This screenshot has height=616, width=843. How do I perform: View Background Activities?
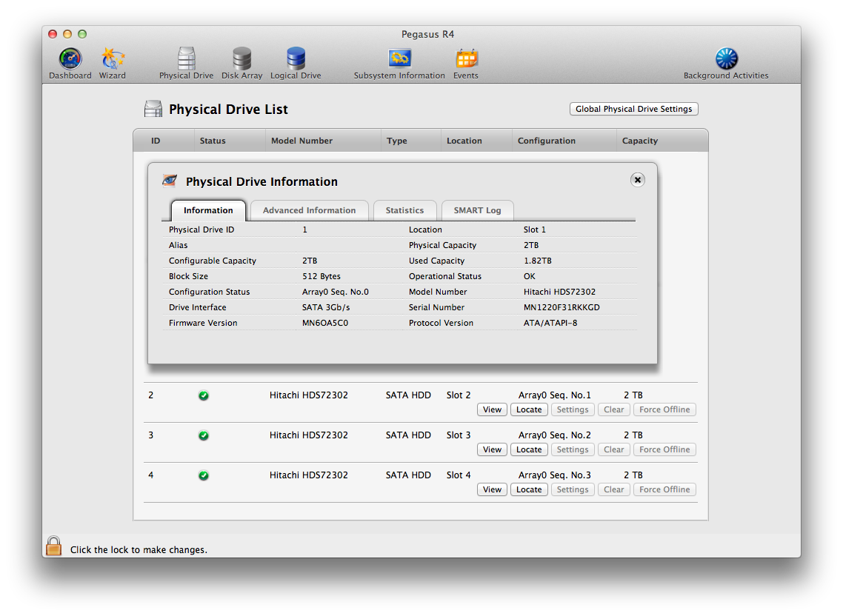click(726, 62)
